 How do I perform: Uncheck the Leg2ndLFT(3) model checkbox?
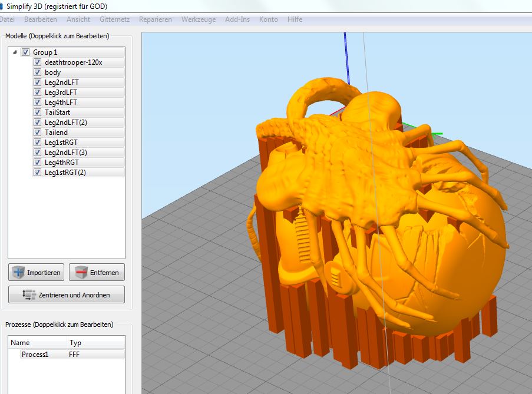click(37, 153)
